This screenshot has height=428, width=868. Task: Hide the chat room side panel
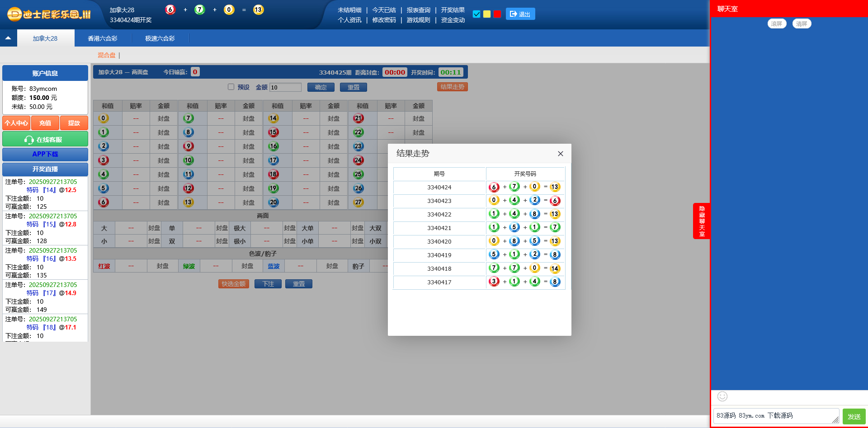(701, 221)
